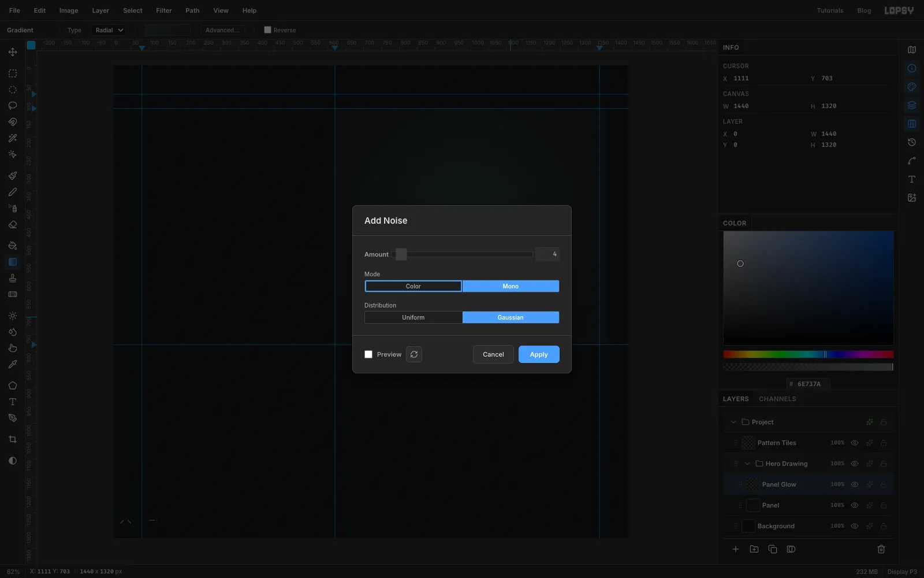
Task: Collapse the Hero Drawing group
Action: click(x=747, y=464)
